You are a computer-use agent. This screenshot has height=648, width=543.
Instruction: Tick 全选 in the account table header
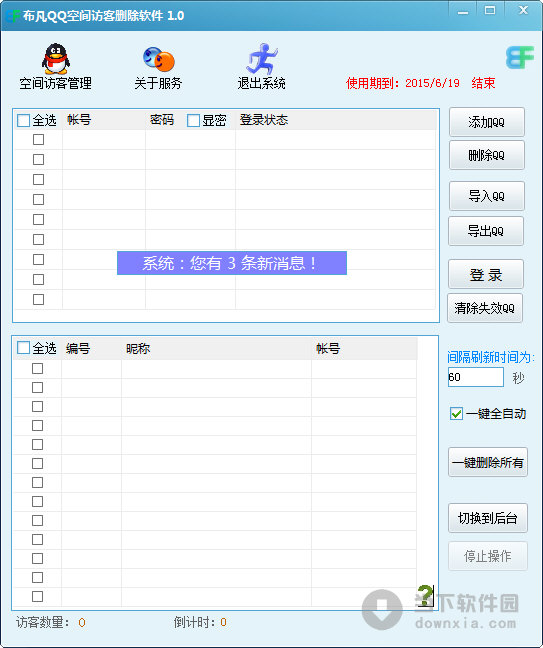click(24, 121)
